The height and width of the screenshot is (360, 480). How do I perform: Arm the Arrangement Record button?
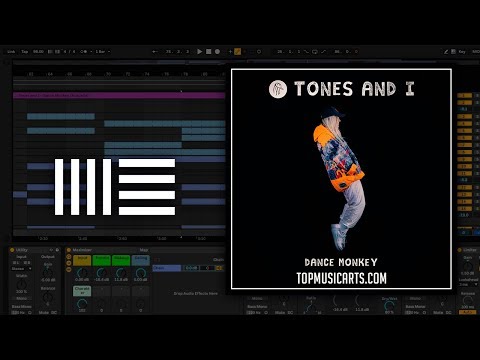(217, 52)
